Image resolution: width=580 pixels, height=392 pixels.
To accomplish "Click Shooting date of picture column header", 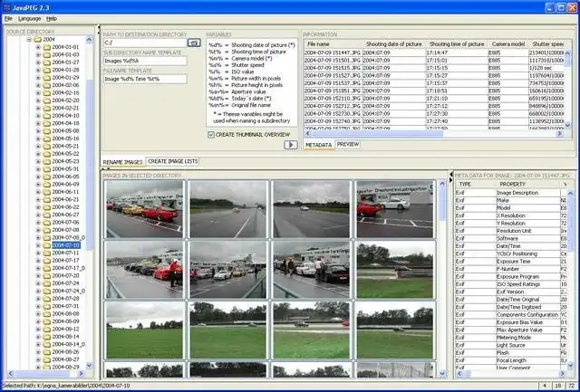I will point(393,44).
